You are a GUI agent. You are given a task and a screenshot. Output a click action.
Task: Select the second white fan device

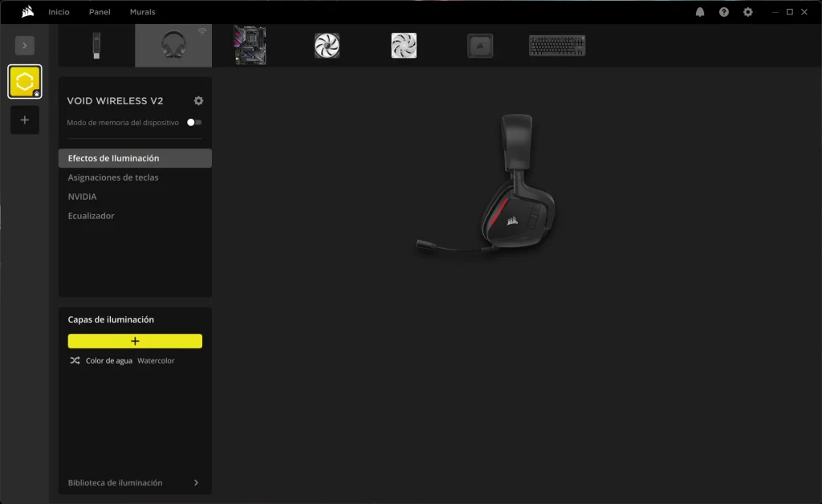click(x=404, y=46)
